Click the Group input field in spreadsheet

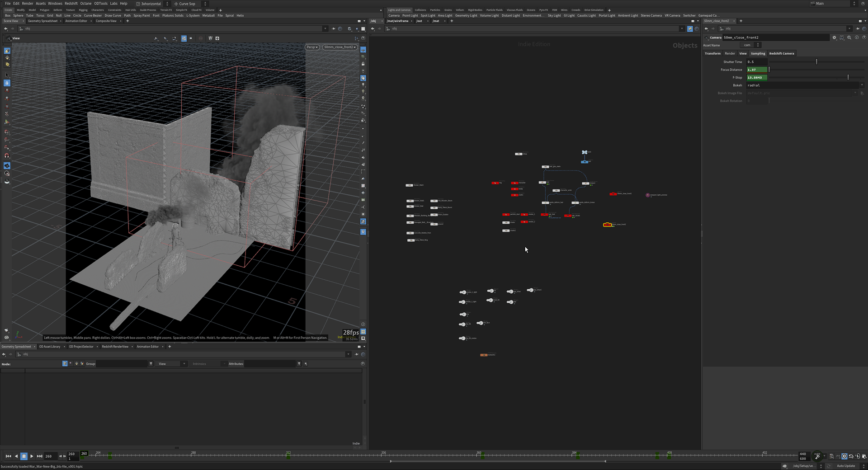click(122, 363)
